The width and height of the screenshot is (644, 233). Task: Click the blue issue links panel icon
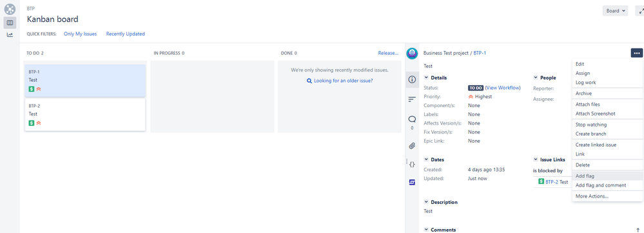click(412, 182)
